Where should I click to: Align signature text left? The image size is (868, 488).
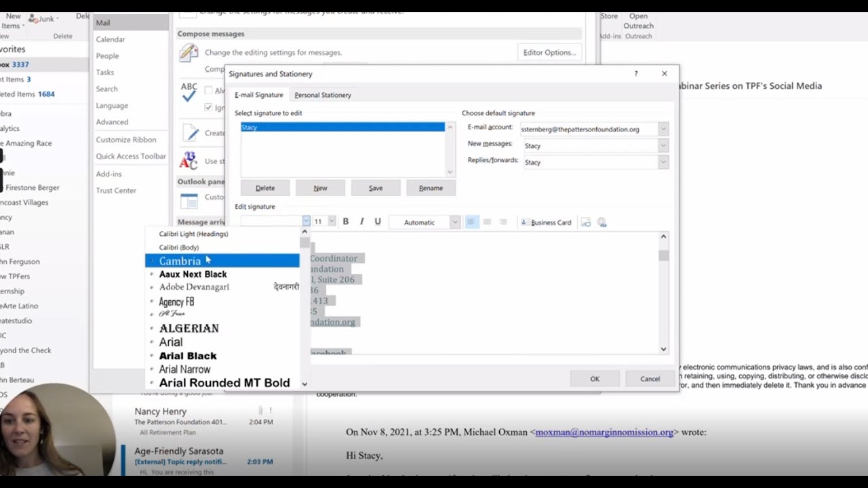click(x=472, y=222)
